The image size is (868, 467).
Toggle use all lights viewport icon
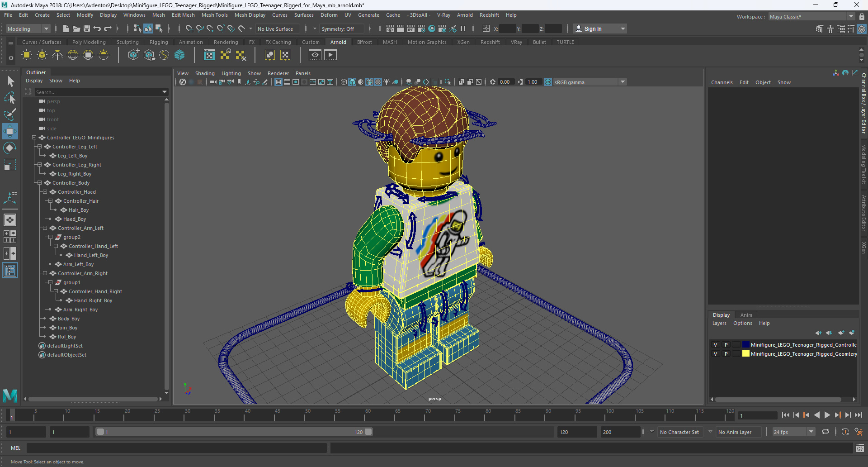[x=387, y=82]
